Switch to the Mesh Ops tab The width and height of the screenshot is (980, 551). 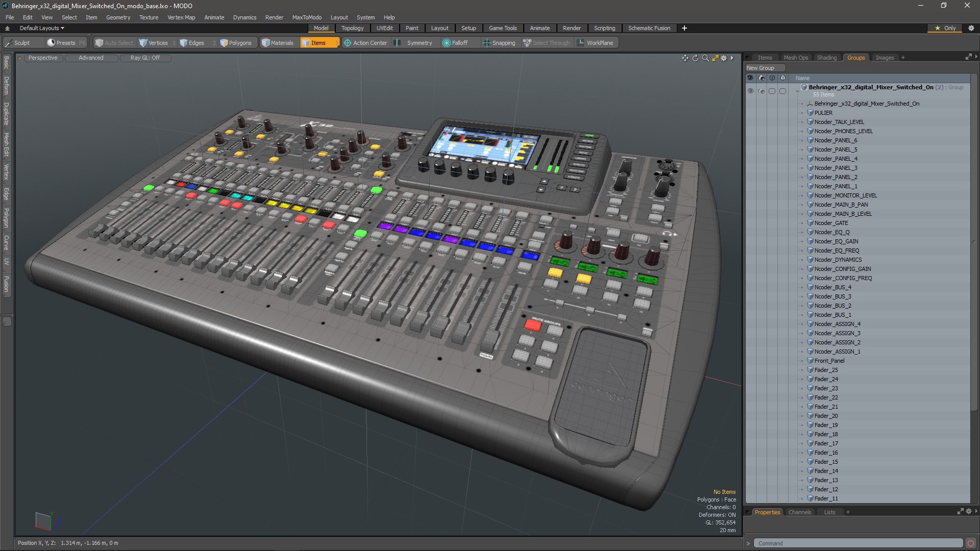click(x=796, y=58)
